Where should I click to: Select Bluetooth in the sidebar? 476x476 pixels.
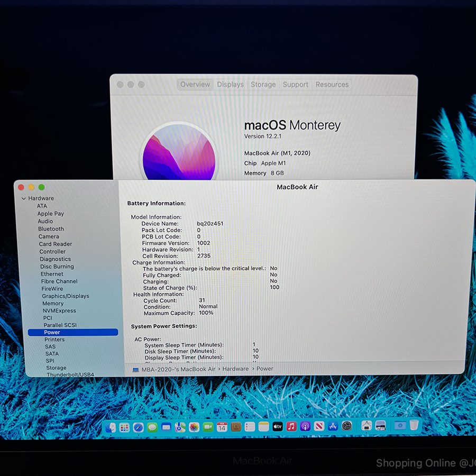coord(51,229)
